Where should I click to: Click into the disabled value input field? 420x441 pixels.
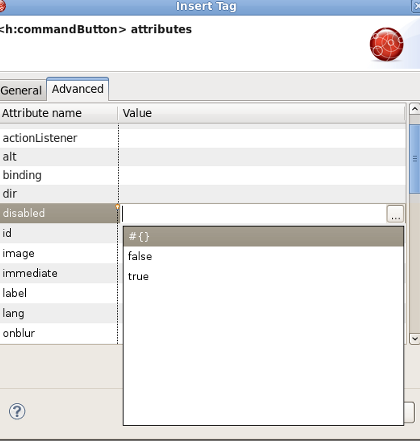(253, 214)
